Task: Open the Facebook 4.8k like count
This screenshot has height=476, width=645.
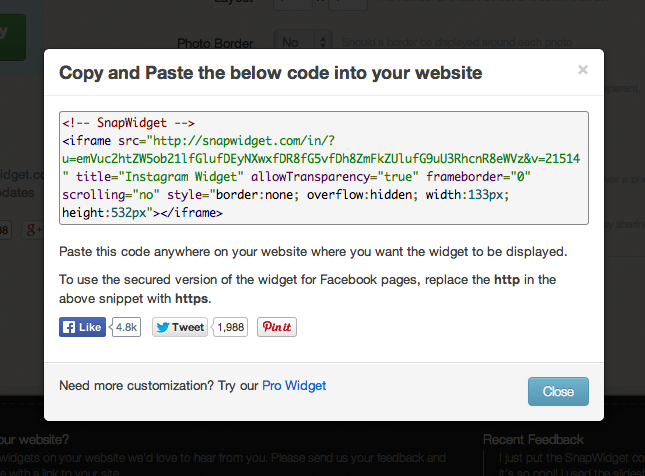Action: click(x=127, y=327)
